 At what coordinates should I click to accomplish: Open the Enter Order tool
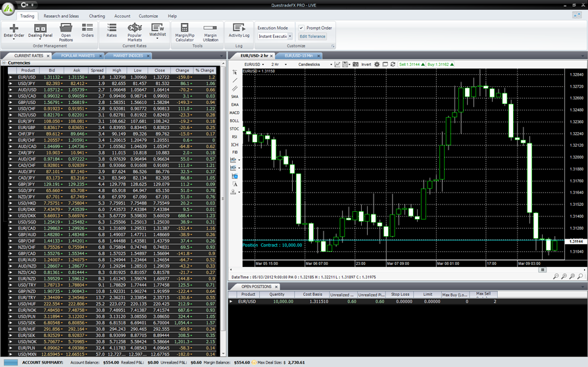[14, 31]
